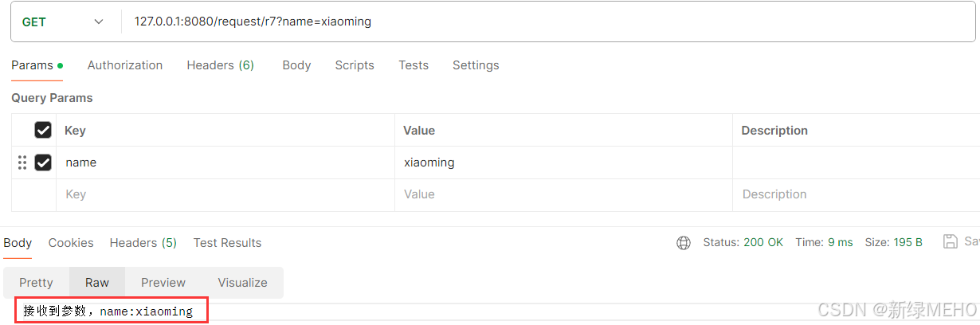The width and height of the screenshot is (980, 325).
Task: Toggle the select-all checkbox in the Key header
Action: (43, 130)
